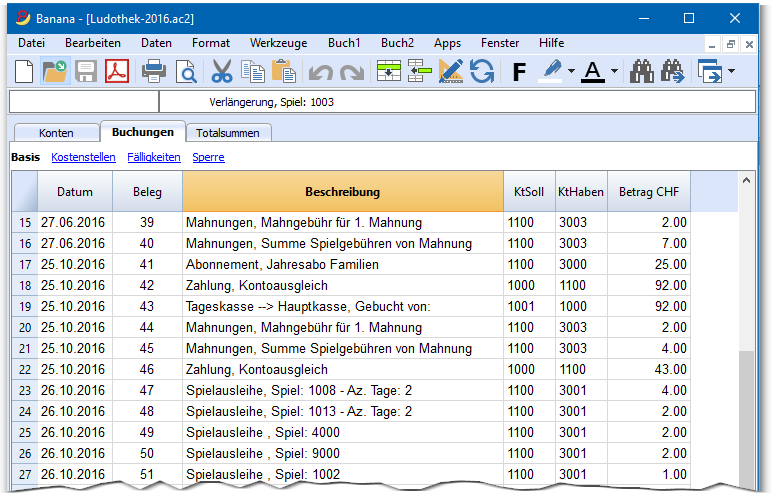
Task: Expand the highlight color dropdown arrow
Action: (x=571, y=71)
